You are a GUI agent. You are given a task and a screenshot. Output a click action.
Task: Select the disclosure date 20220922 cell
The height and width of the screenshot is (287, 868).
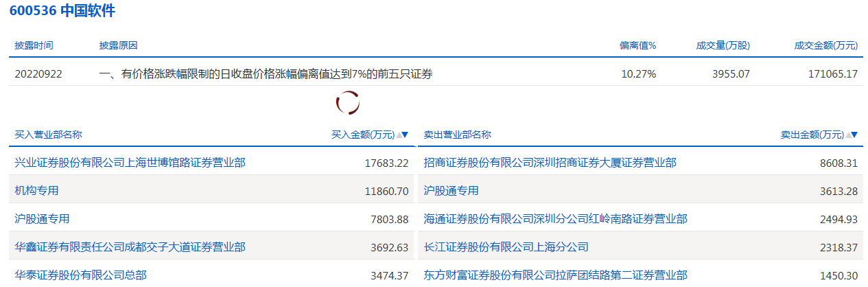38,73
